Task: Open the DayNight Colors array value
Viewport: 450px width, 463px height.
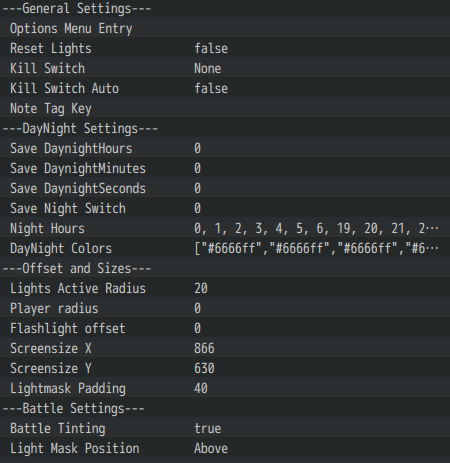Action: coord(316,249)
